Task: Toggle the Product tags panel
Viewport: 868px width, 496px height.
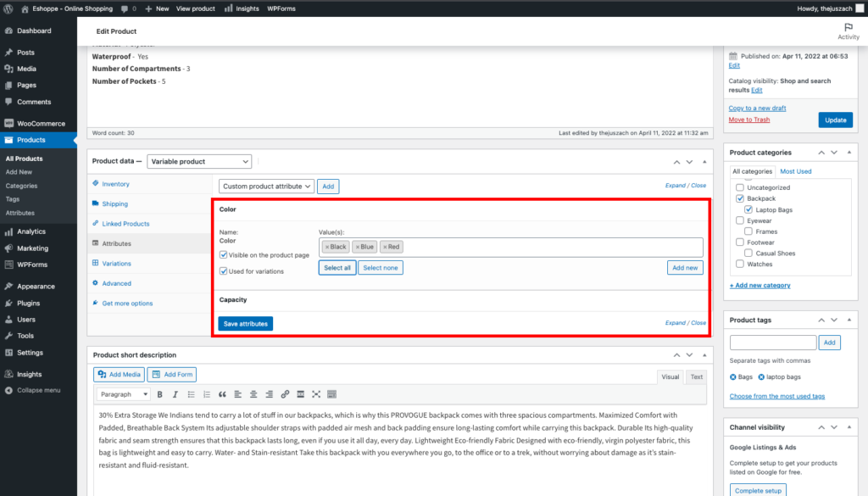Action: [849, 320]
